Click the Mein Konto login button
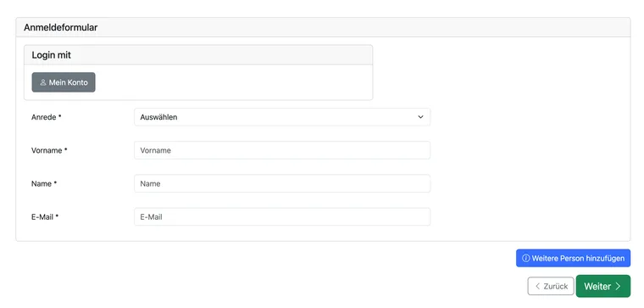The height and width of the screenshot is (308, 644). click(x=64, y=82)
